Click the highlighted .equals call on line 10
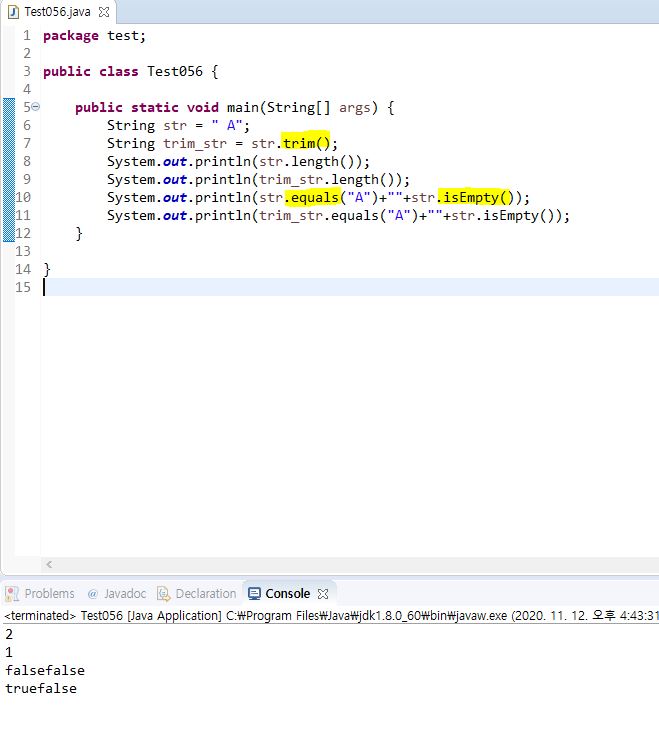This screenshot has width=659, height=749. pyautogui.click(x=313, y=197)
